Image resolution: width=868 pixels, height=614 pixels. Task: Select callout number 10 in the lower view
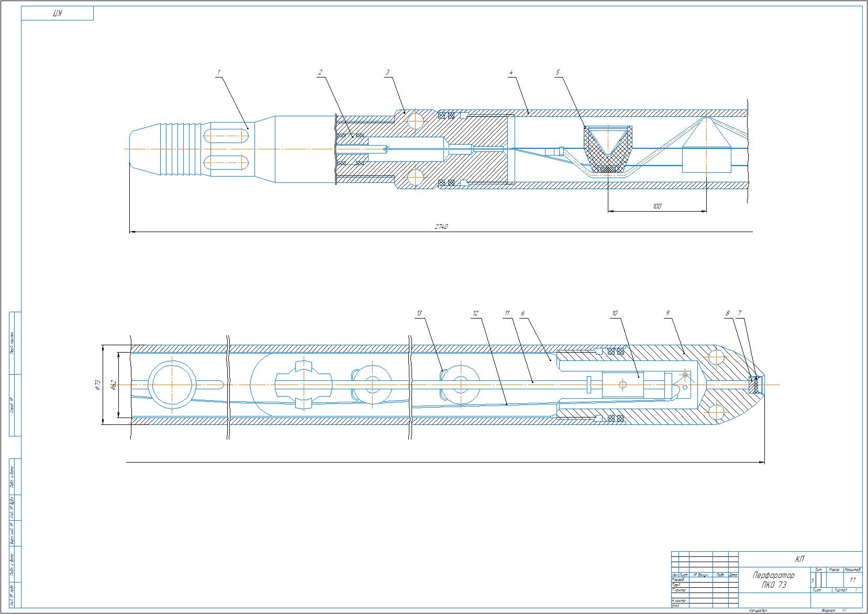[x=615, y=313]
